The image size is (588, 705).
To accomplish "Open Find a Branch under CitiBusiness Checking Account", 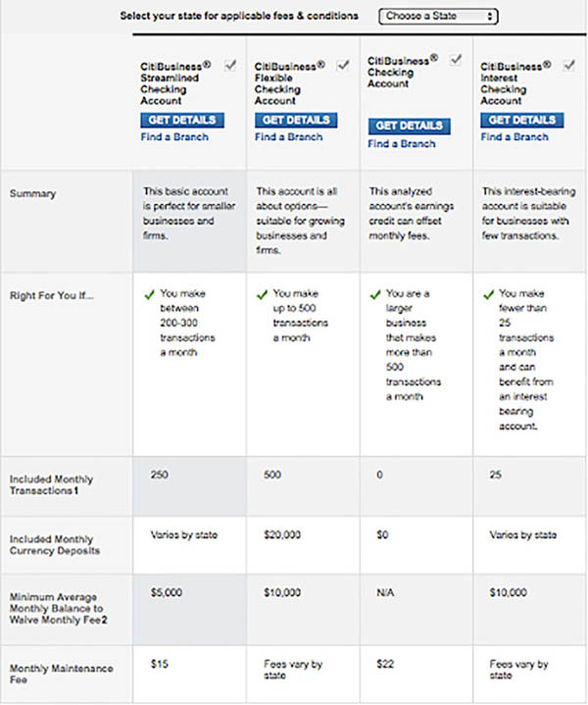I will 402,144.
